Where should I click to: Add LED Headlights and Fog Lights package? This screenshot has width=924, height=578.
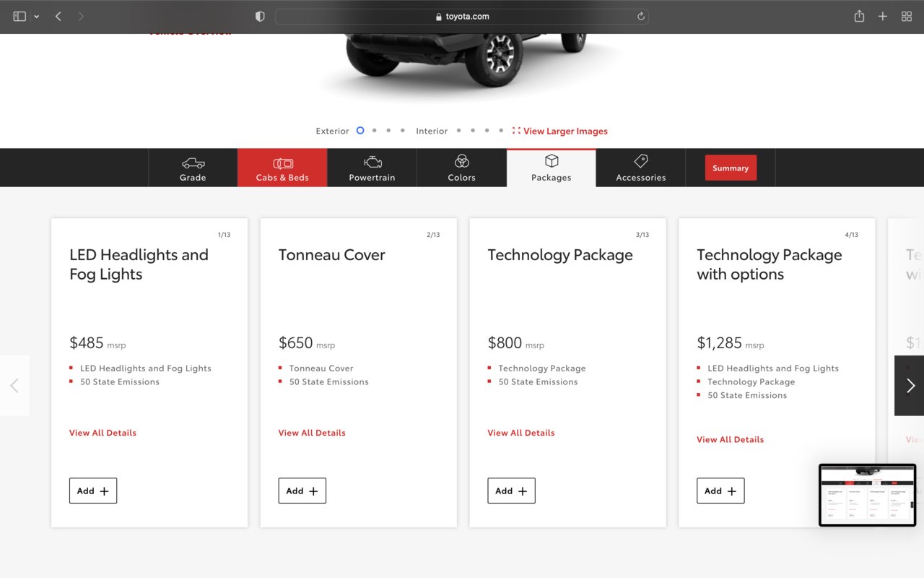click(x=93, y=491)
